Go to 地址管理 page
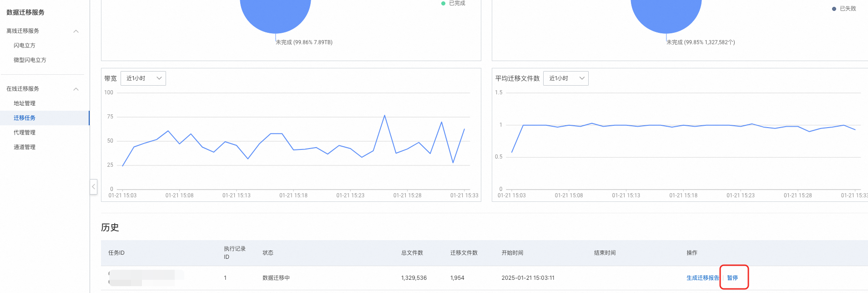The width and height of the screenshot is (868, 293). tap(25, 103)
